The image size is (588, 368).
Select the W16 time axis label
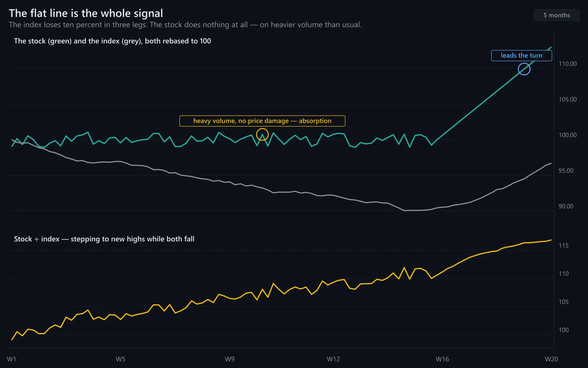(442, 359)
